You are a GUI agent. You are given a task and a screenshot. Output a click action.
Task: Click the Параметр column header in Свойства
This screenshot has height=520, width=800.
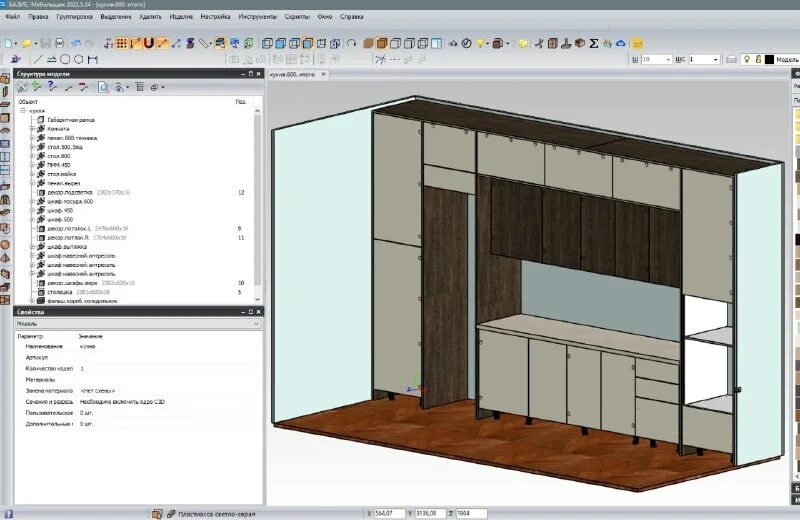(x=30, y=336)
